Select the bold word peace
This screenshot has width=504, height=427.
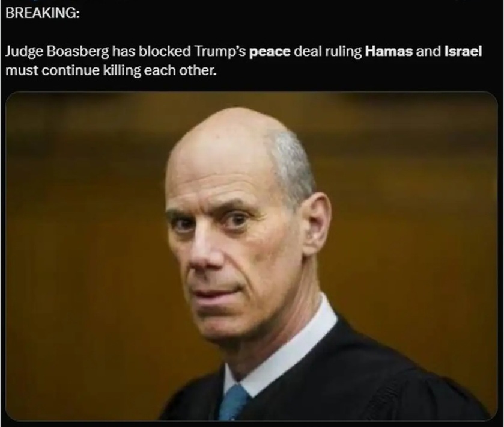coord(270,52)
